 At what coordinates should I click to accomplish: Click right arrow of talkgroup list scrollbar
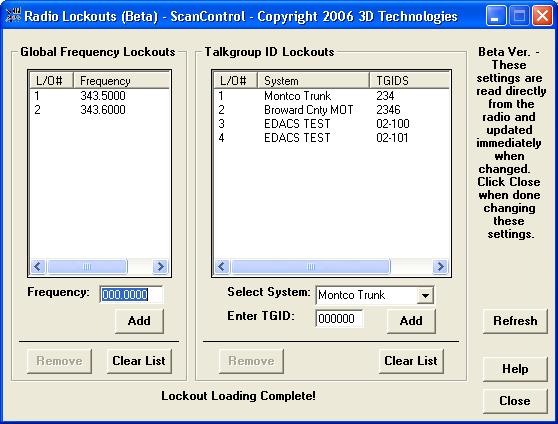click(440, 266)
